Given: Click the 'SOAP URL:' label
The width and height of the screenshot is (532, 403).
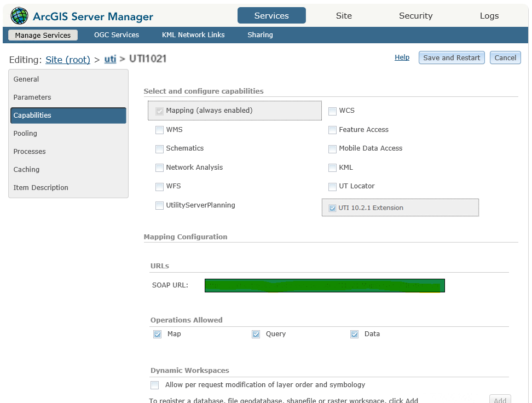Looking at the screenshot, I should click(170, 285).
